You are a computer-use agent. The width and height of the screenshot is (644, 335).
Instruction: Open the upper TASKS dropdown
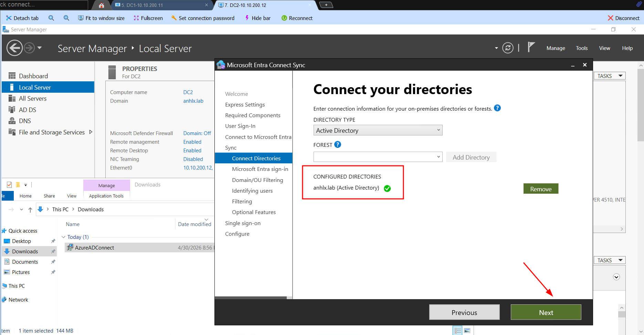[x=610, y=76]
